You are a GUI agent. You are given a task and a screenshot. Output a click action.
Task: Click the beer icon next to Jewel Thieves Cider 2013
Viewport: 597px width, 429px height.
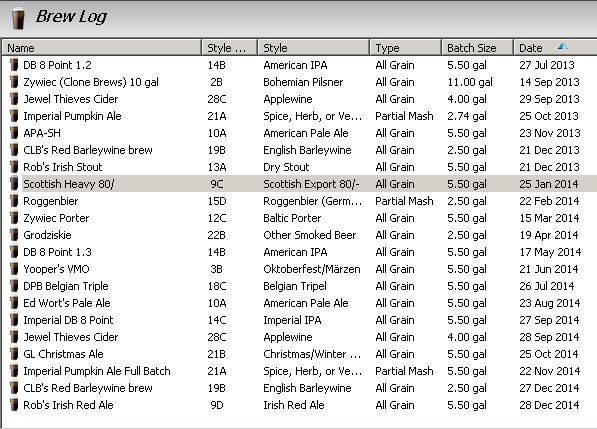click(x=14, y=99)
